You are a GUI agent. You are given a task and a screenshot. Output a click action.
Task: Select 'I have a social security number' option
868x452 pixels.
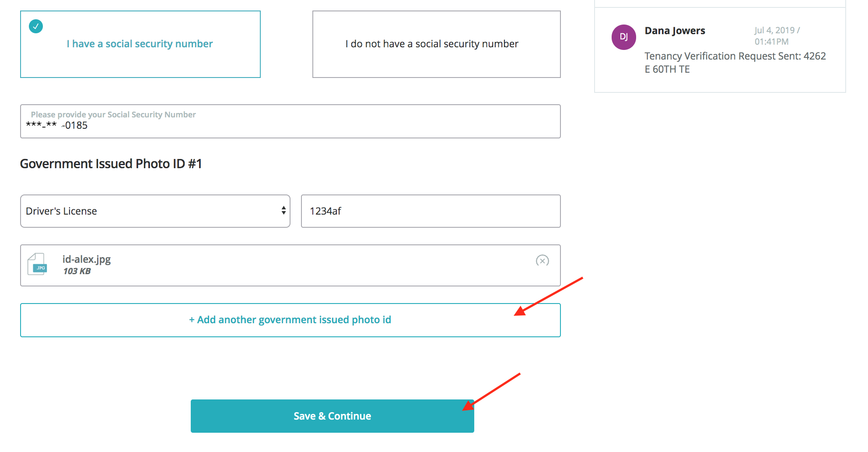(140, 44)
